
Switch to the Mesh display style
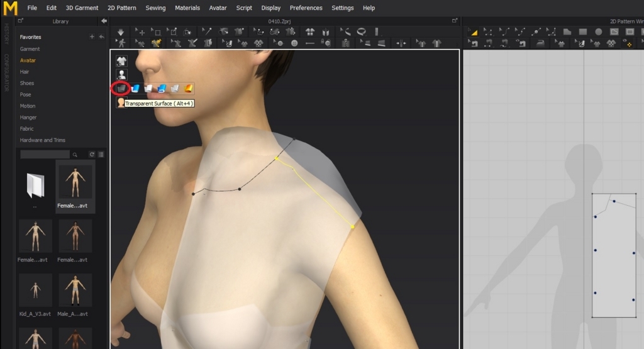175,88
